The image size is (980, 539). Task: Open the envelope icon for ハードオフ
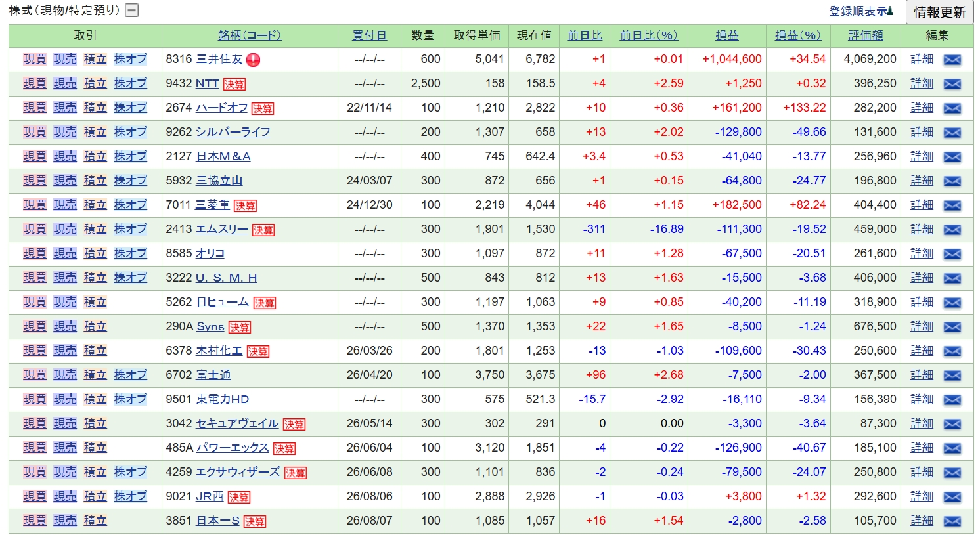pos(952,108)
